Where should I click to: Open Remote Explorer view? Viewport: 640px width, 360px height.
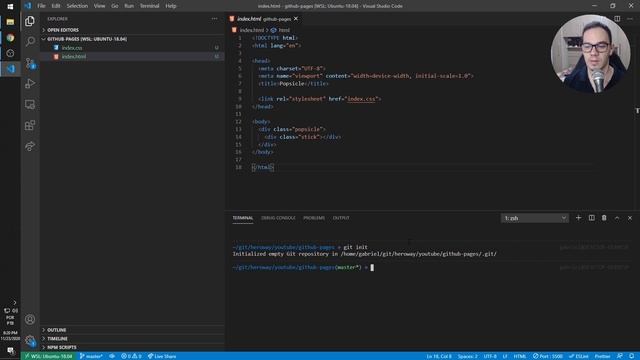coord(30,104)
